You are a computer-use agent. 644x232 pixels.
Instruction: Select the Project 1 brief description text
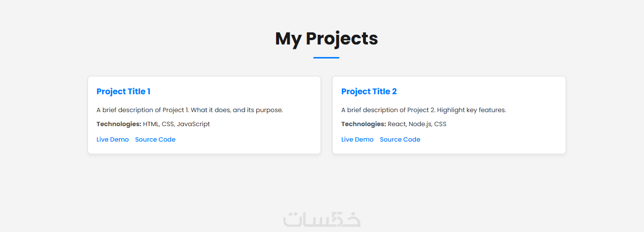[x=190, y=110]
